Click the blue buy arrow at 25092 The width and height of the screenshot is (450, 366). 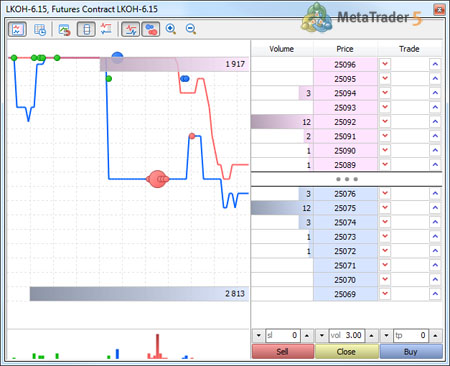tap(435, 121)
